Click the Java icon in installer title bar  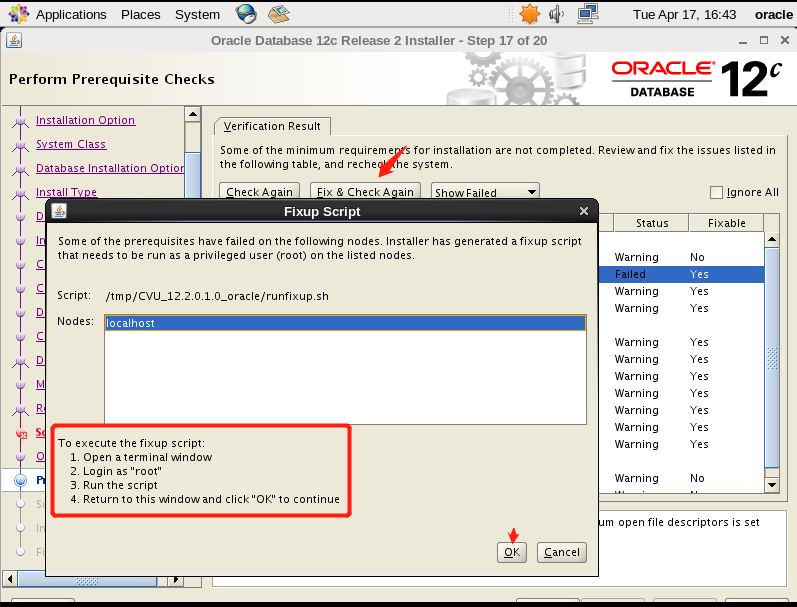point(14,40)
